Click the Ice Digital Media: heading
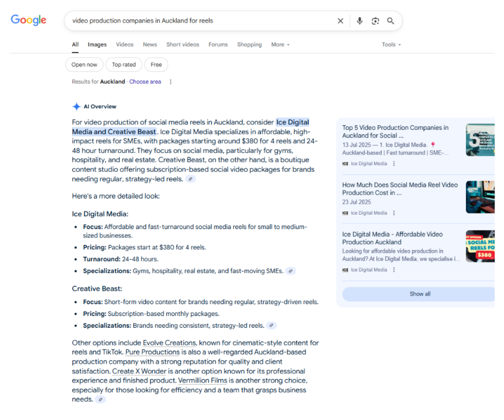The image size is (504, 420). [x=100, y=214]
